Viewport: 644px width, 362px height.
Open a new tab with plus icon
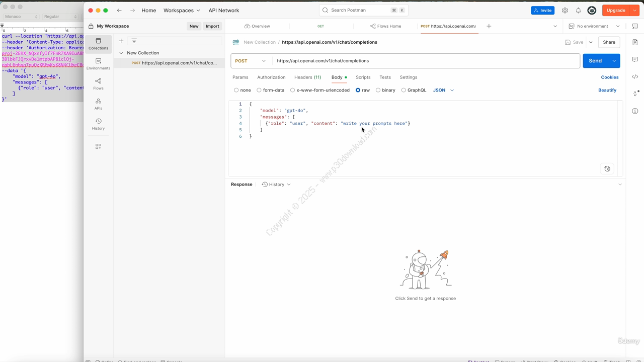click(489, 26)
